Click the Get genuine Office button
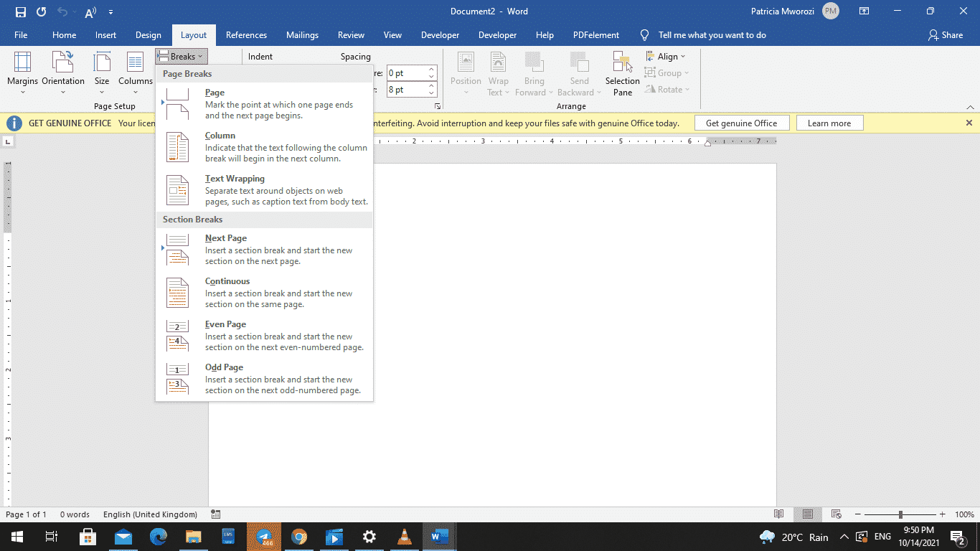 pyautogui.click(x=742, y=122)
